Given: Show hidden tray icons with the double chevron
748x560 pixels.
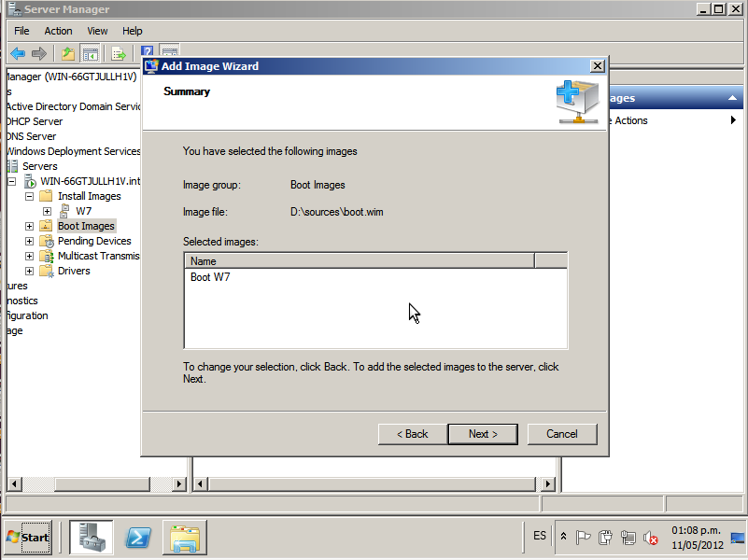Looking at the screenshot, I should [563, 537].
